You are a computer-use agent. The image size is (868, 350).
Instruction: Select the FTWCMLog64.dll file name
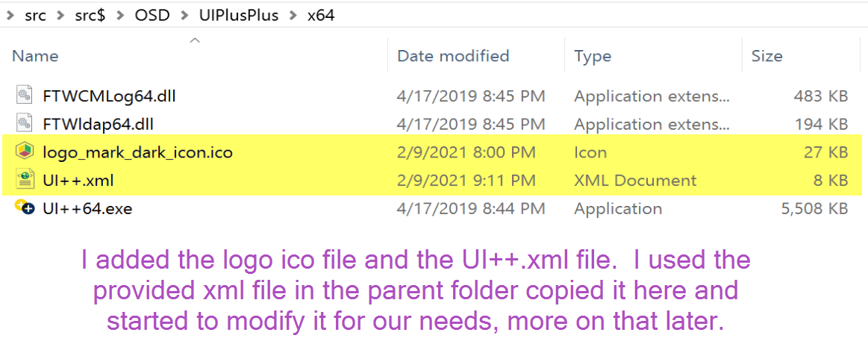[x=110, y=96]
